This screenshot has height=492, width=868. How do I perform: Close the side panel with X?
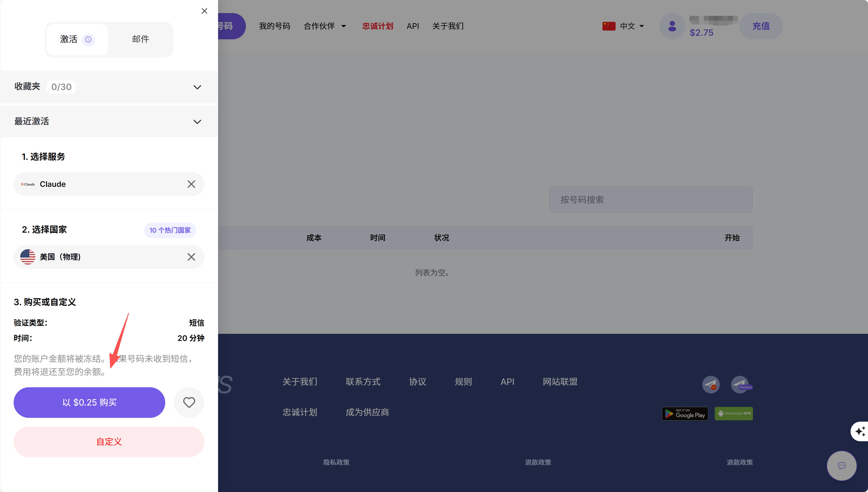[204, 11]
